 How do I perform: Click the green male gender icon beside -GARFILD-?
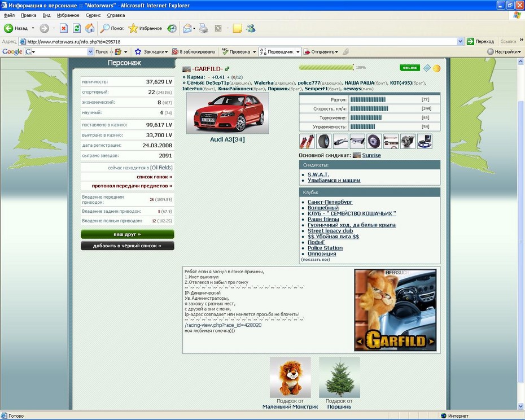pos(227,69)
